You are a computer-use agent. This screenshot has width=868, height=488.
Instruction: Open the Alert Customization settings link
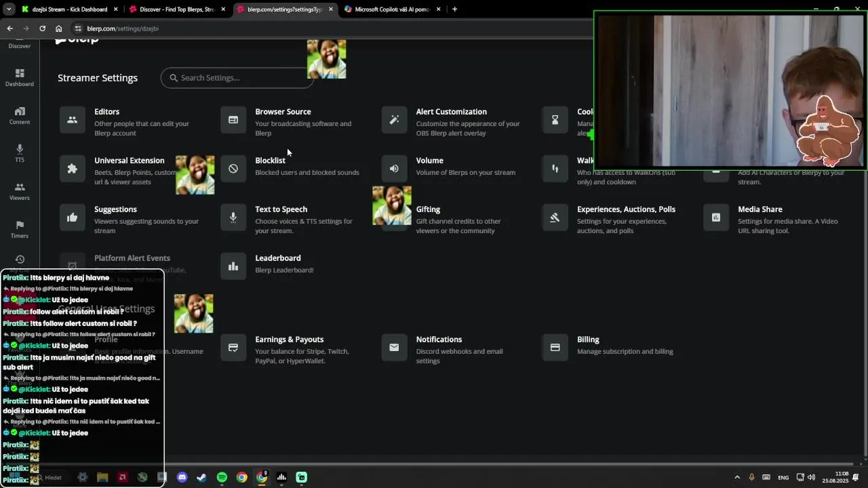coord(451,112)
